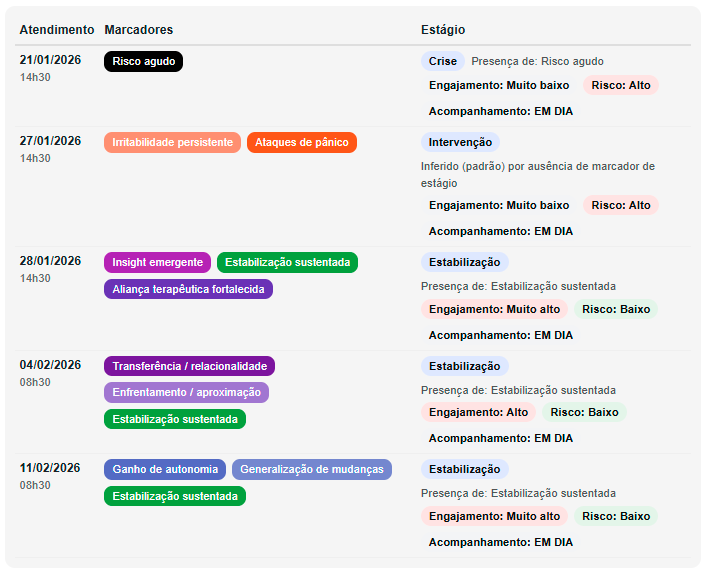Open the 11/02/2026 appointment entry date

(x=50, y=468)
